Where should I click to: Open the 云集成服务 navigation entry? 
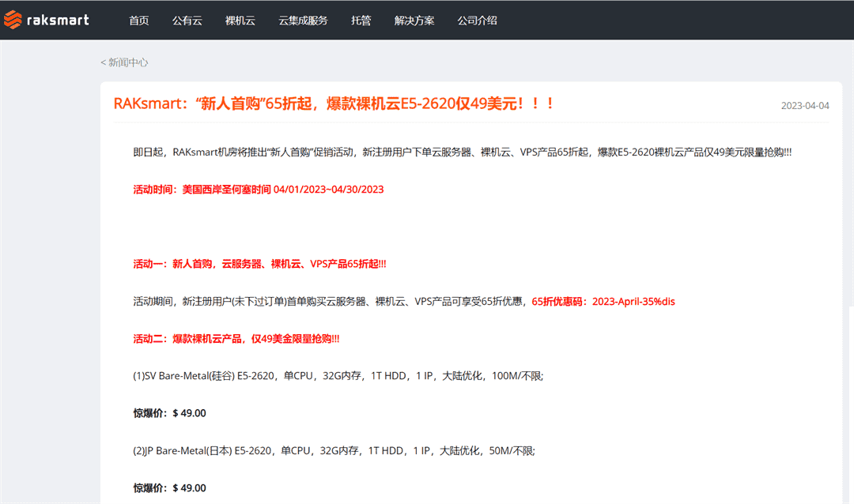[x=303, y=21]
